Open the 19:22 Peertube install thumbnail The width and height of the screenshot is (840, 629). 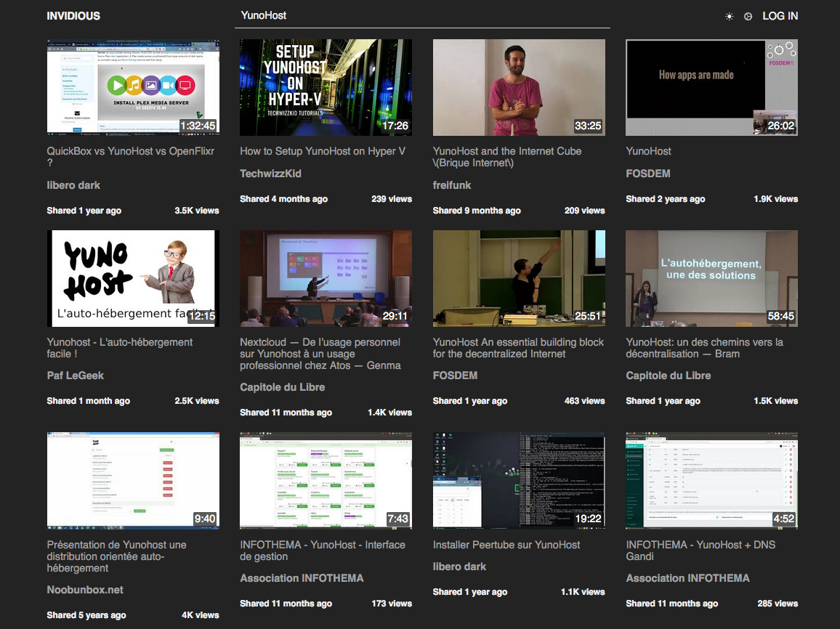(519, 481)
